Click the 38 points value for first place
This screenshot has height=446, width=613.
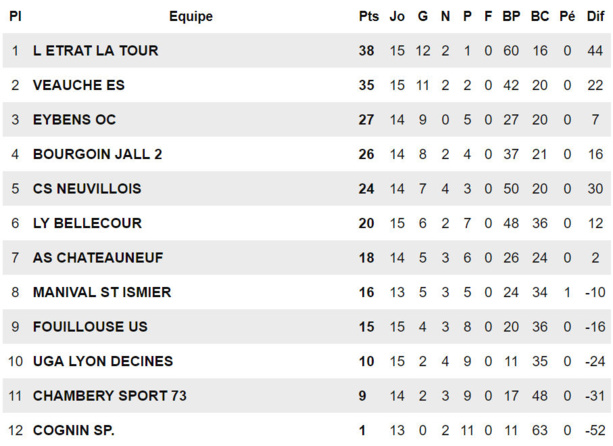click(367, 51)
